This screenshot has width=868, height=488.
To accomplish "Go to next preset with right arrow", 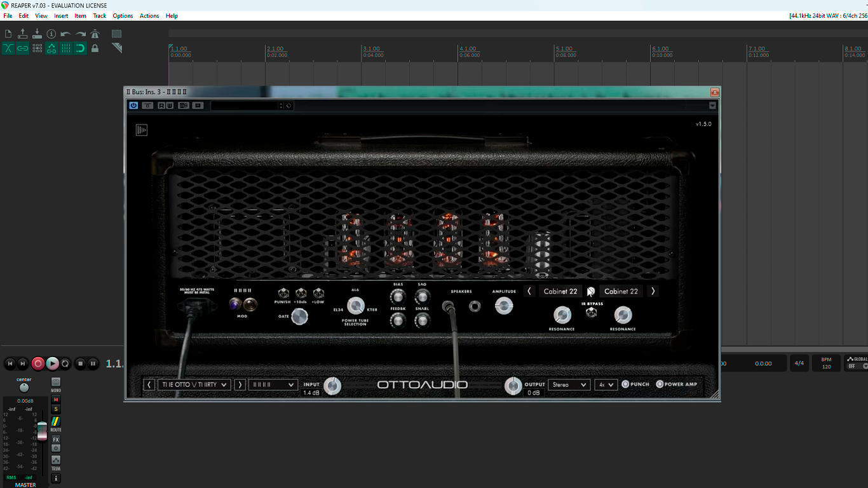I will tap(240, 384).
